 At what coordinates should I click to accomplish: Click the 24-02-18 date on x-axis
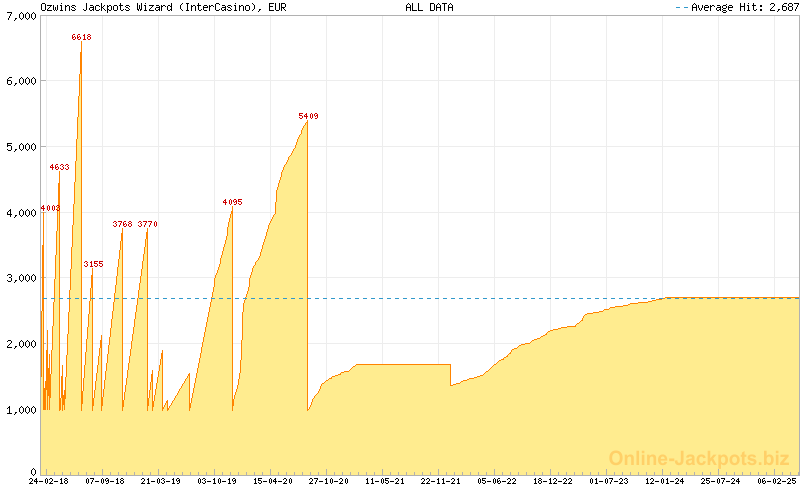[48, 481]
